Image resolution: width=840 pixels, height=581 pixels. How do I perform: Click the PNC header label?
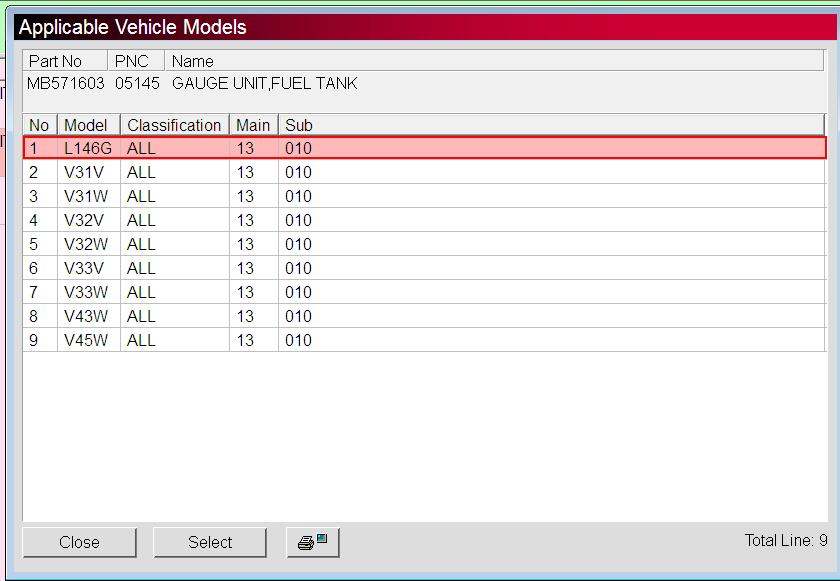[x=132, y=61]
